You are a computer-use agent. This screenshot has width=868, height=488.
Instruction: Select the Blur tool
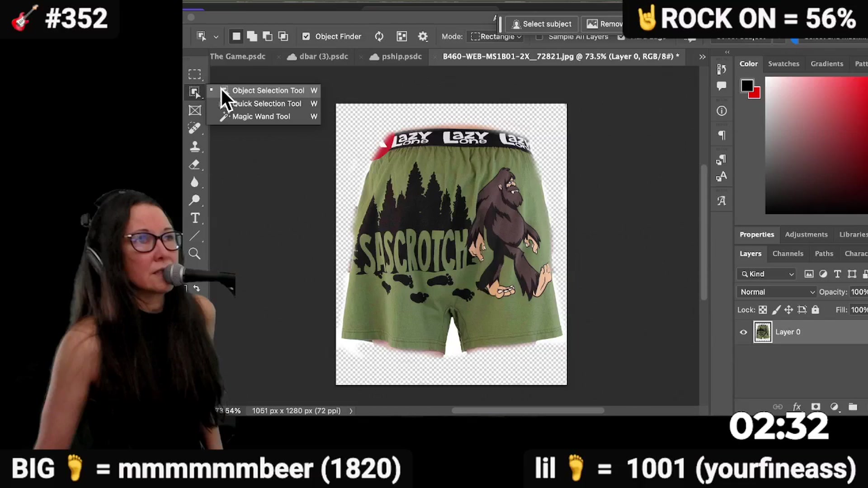click(195, 182)
